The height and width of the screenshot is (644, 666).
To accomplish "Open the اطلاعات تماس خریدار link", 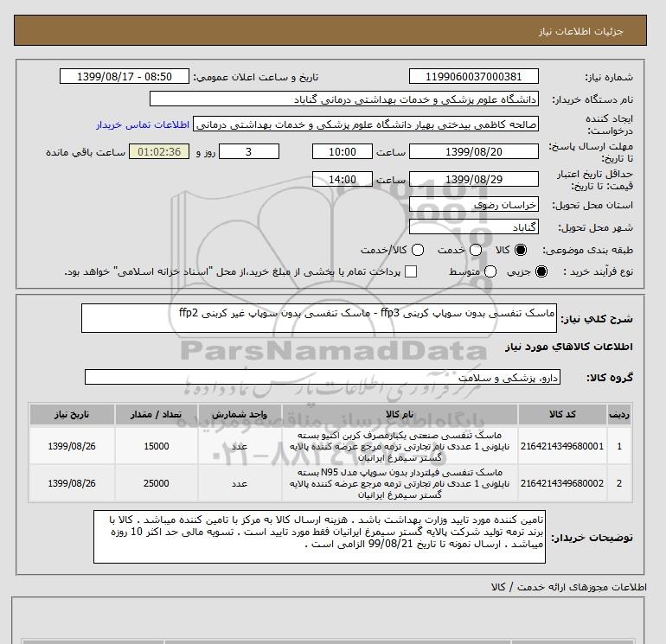I will 143,124.
